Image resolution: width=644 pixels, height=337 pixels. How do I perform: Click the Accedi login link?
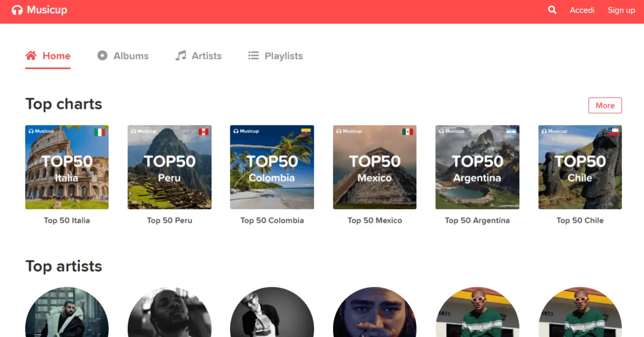[x=582, y=10]
